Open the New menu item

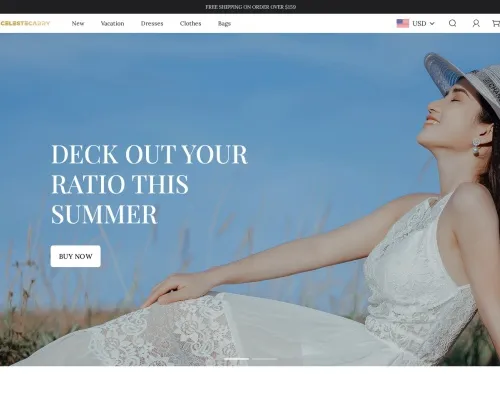coord(78,23)
